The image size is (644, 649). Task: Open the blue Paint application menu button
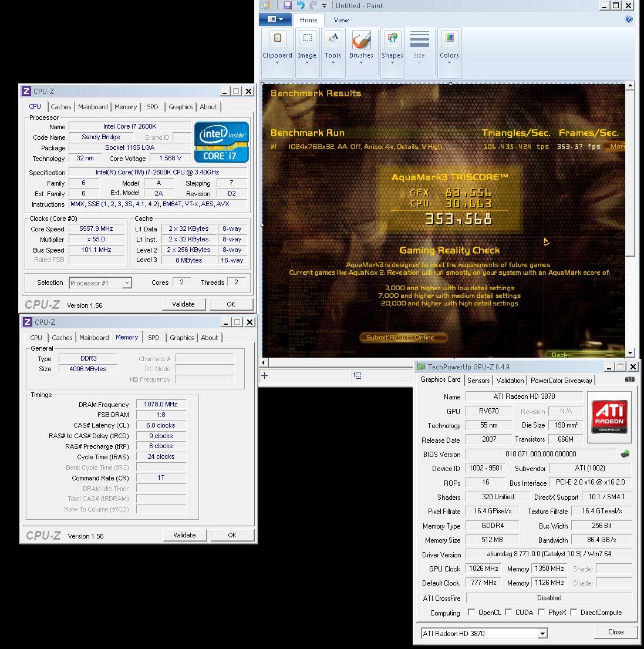pyautogui.click(x=275, y=19)
